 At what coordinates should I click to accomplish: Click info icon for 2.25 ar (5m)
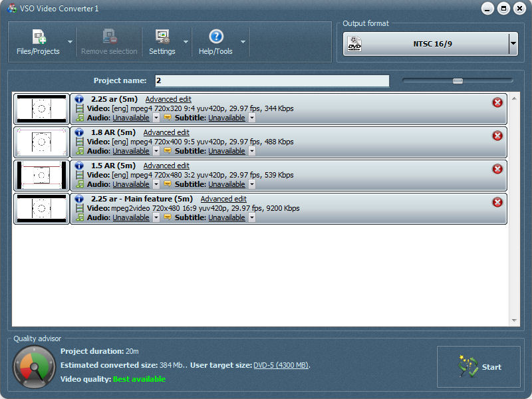click(x=79, y=99)
